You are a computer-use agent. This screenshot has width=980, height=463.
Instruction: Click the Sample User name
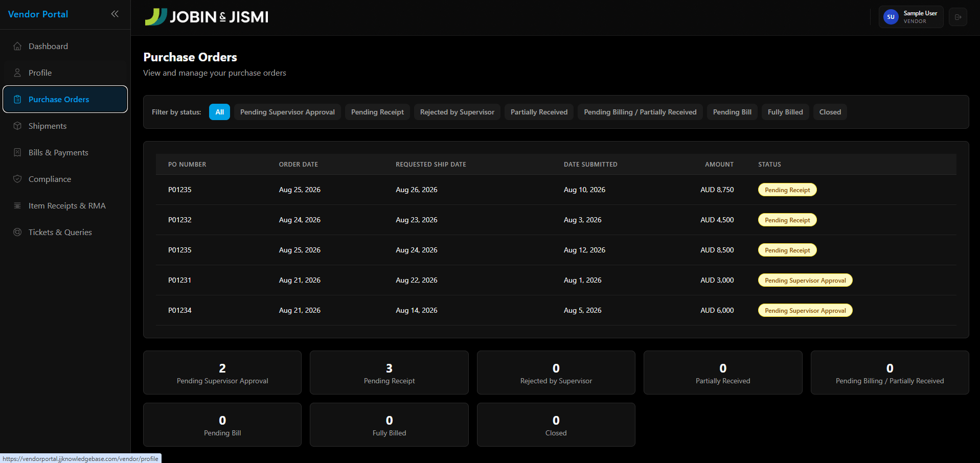coord(920,13)
